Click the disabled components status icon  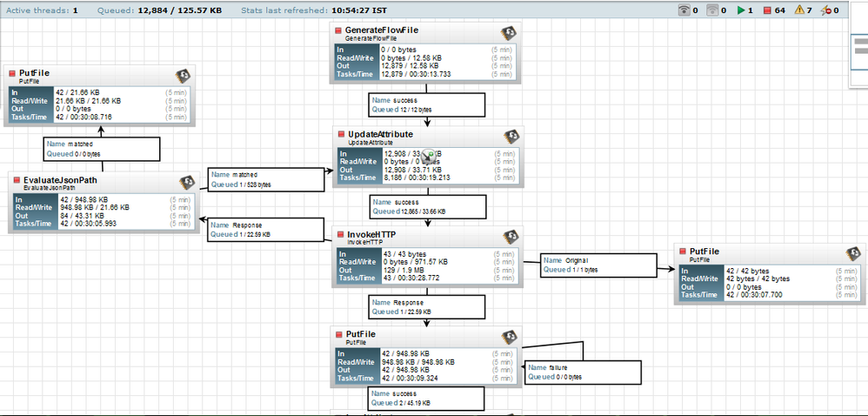click(826, 10)
